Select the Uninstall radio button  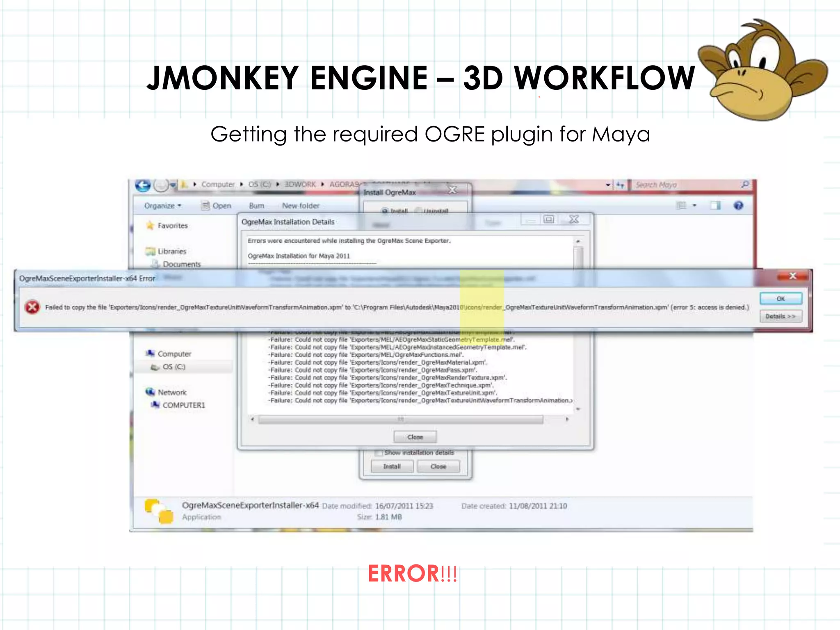pos(418,211)
